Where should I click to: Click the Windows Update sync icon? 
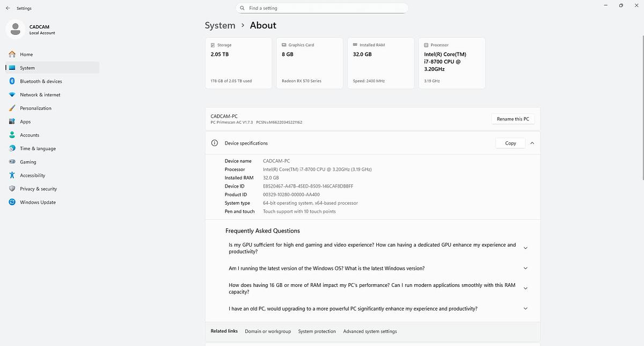point(12,202)
